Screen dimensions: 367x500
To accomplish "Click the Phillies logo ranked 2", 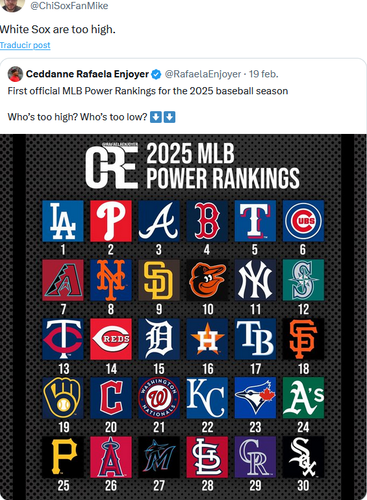I will 111,221.
